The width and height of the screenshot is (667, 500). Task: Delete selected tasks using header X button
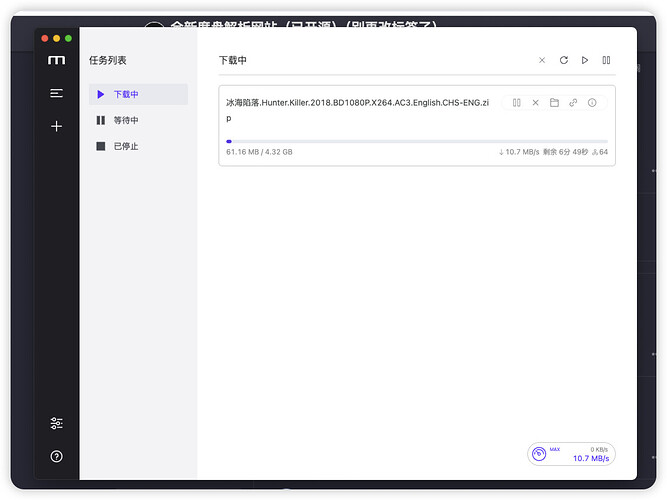pos(542,60)
